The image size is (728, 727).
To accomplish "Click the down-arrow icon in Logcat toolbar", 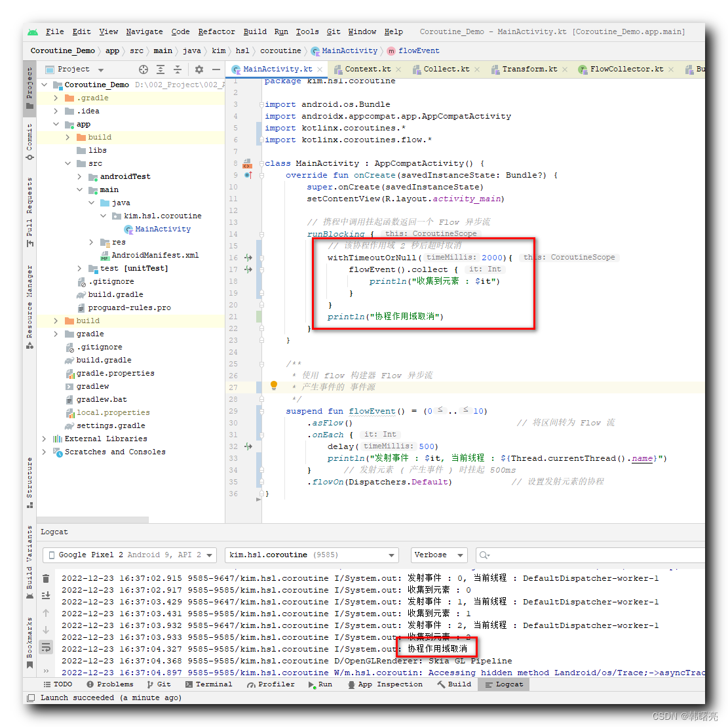I will click(x=46, y=630).
